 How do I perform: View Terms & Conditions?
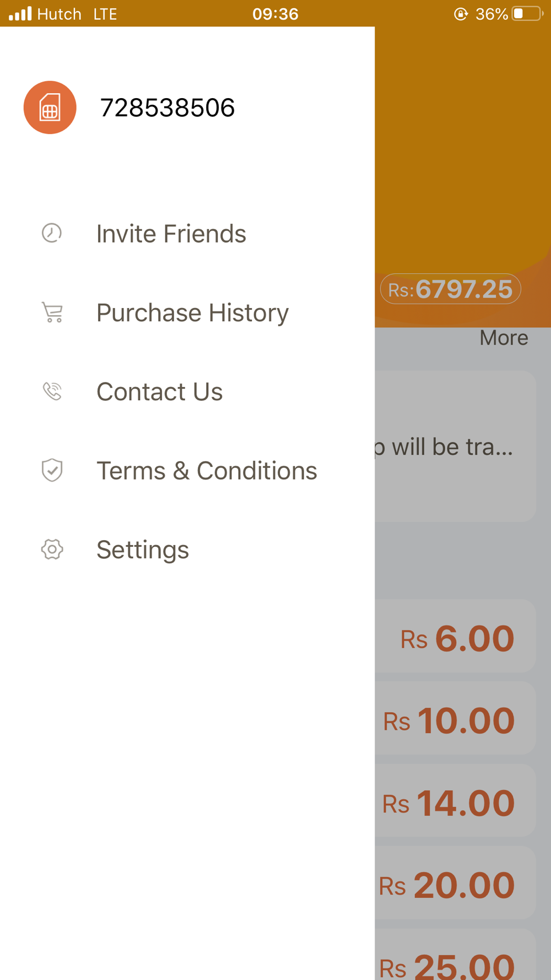(x=207, y=471)
